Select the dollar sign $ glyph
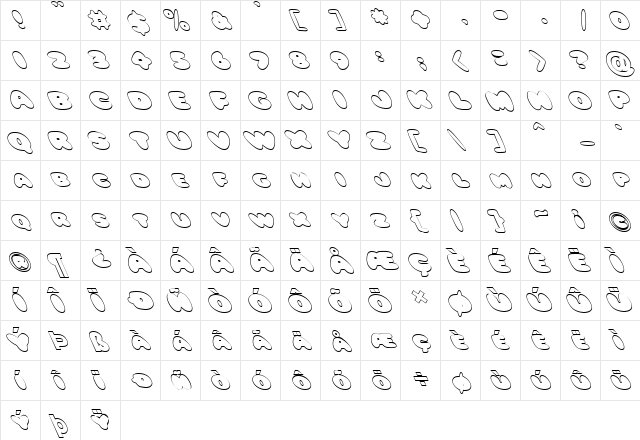640x440 pixels. 140,20
